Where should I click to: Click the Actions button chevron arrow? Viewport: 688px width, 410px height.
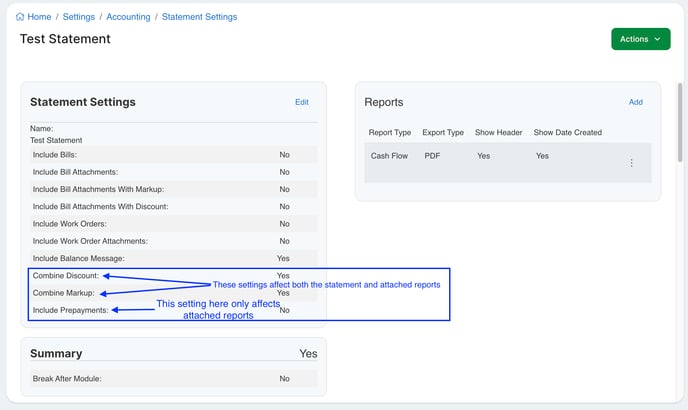point(657,40)
